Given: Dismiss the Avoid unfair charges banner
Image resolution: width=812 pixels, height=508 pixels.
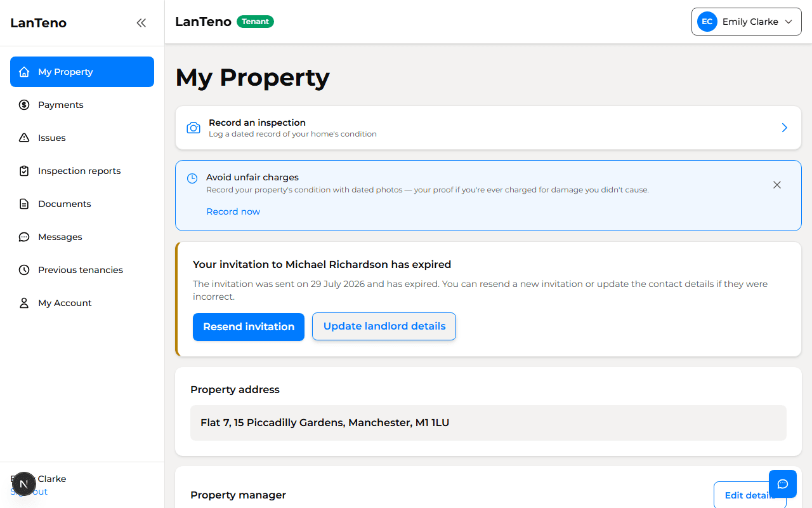Looking at the screenshot, I should click(777, 185).
